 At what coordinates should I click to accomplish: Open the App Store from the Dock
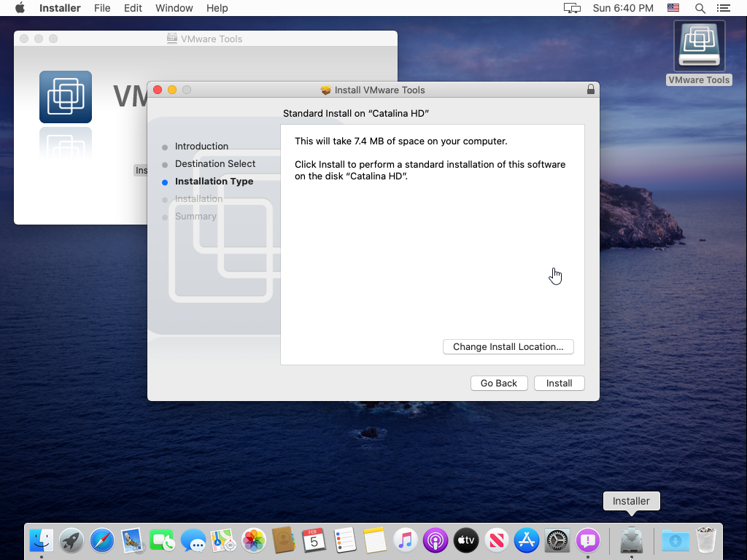coord(526,540)
